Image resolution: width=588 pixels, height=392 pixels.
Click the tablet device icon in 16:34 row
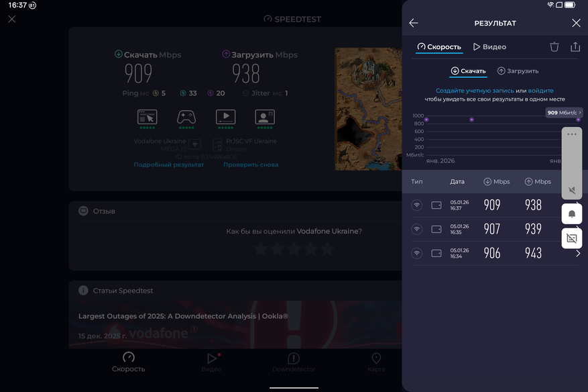(x=436, y=254)
